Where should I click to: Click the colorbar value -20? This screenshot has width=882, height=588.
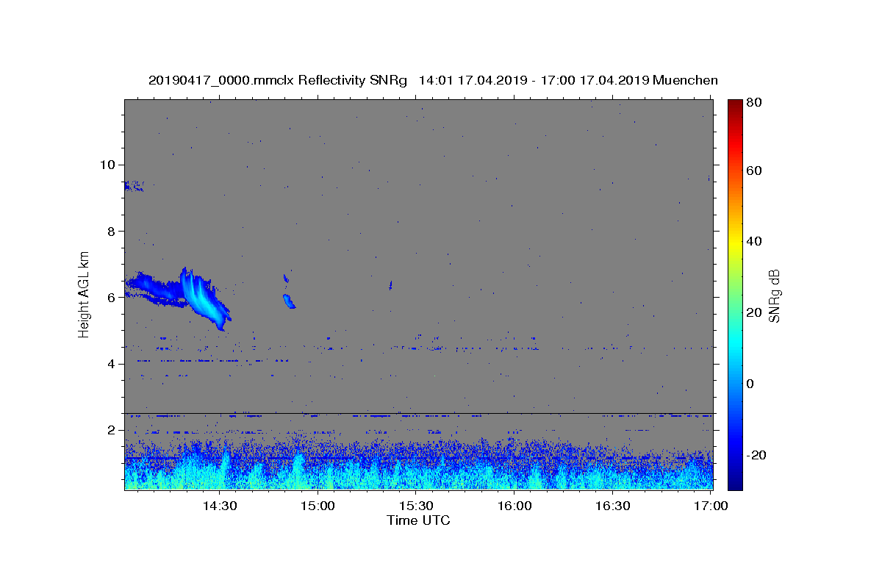[757, 455]
